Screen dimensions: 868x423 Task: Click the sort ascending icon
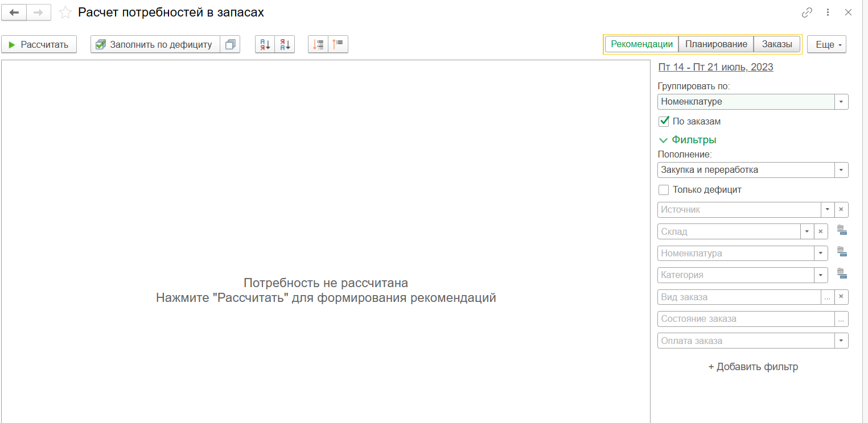[265, 44]
